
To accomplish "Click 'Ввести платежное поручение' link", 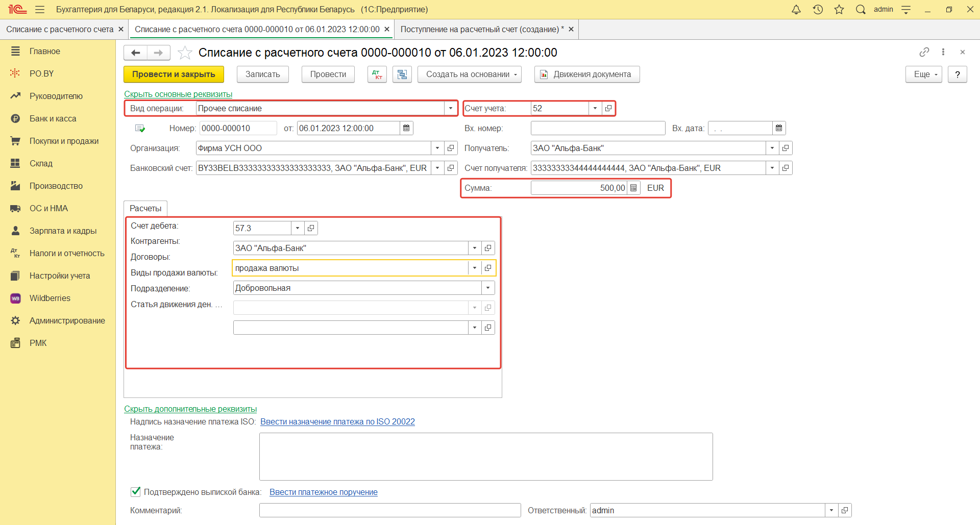I will (x=323, y=492).
